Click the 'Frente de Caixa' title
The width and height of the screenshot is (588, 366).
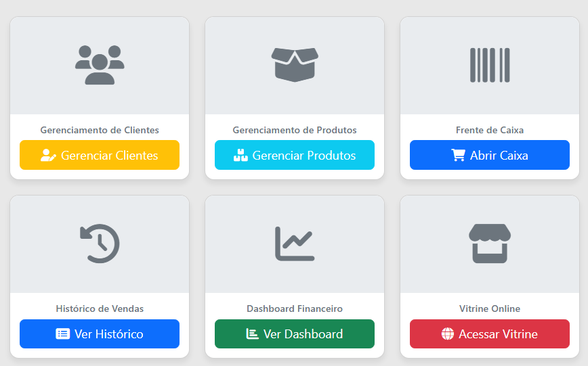tap(490, 130)
